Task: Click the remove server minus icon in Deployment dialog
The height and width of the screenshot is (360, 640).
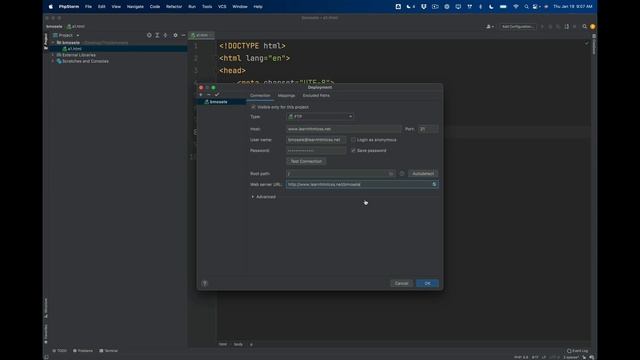Action: (209, 95)
